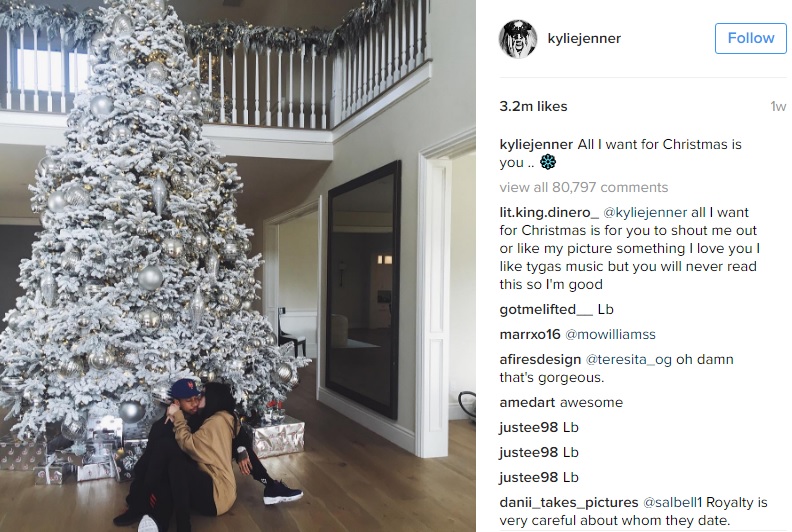Open marrxo16 commenter profile
Screen dimensions: 792x532
(x=530, y=334)
